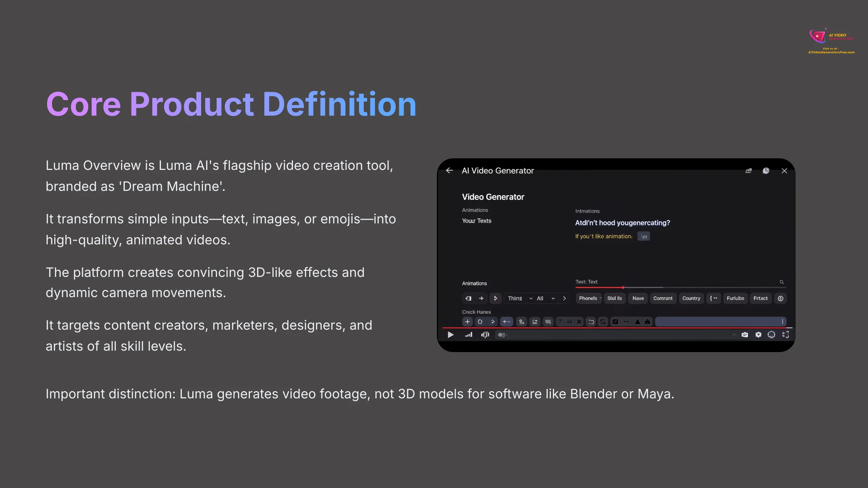Play the video with the bottom play button
Image resolution: width=868 pixels, height=488 pixels.
tap(450, 335)
